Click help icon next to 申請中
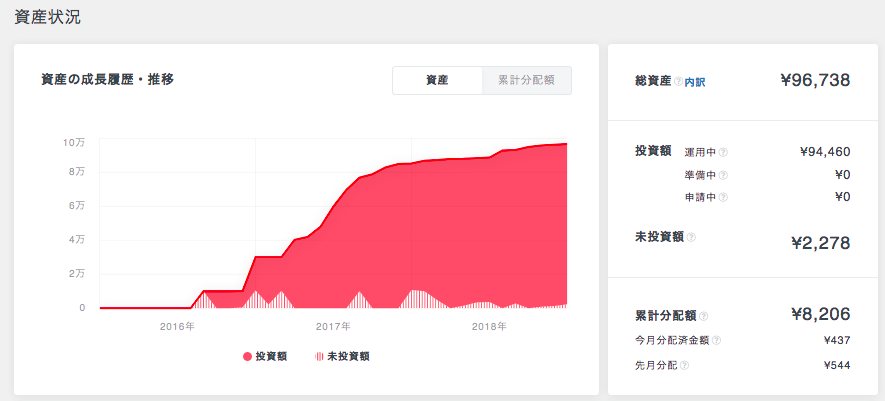This screenshot has height=401, width=885. [x=723, y=197]
